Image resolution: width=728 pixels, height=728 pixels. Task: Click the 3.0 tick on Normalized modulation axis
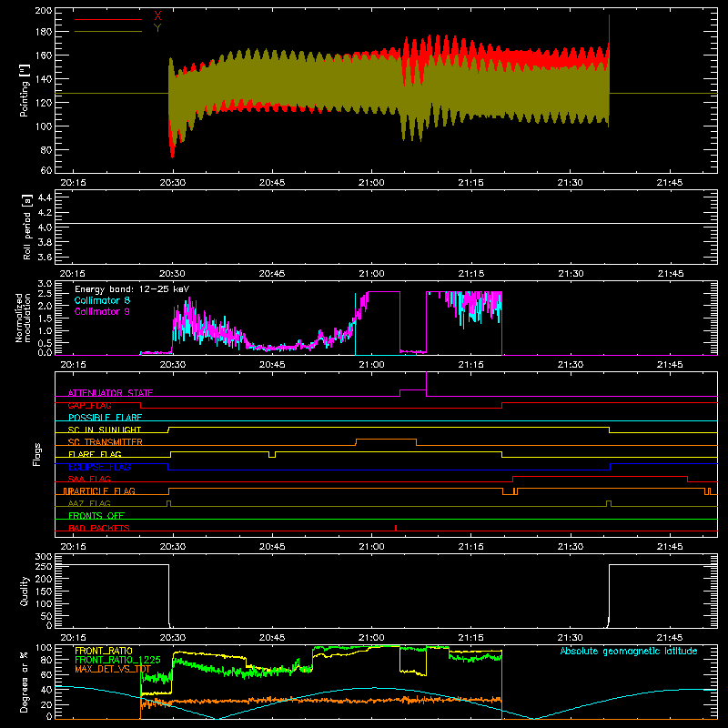[x=45, y=284]
